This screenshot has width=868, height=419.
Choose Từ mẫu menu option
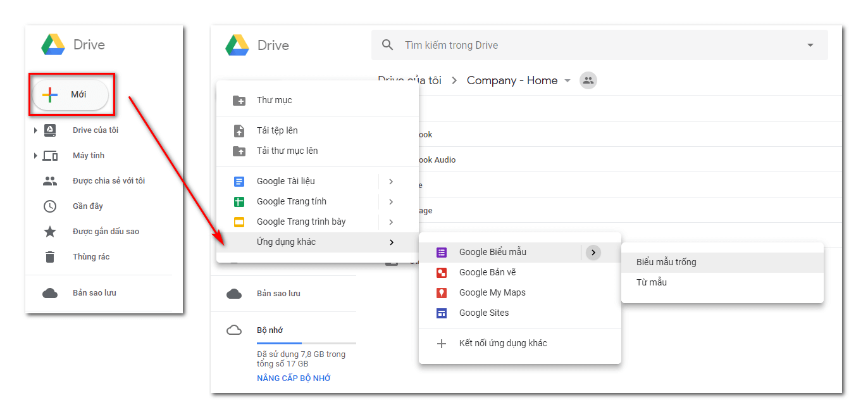652,282
